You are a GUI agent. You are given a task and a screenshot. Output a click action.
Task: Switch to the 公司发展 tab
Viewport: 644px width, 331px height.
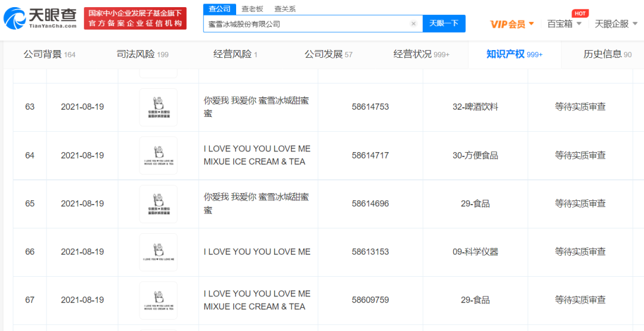pyautogui.click(x=329, y=54)
